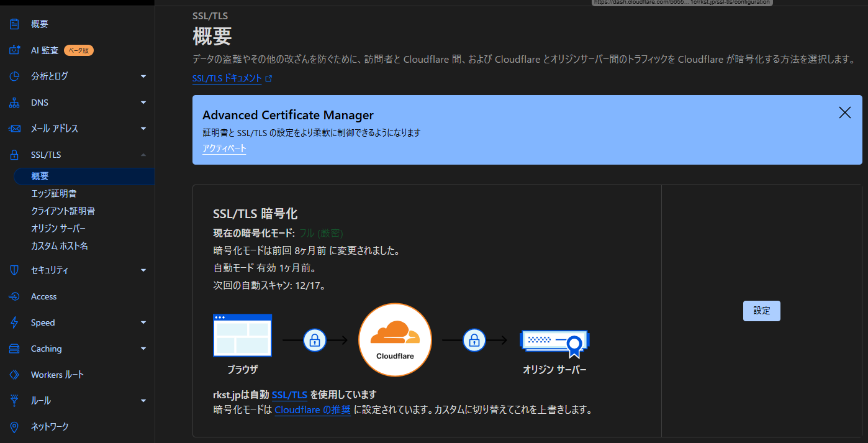Dismiss the Advanced Certificate Manager banner

844,112
